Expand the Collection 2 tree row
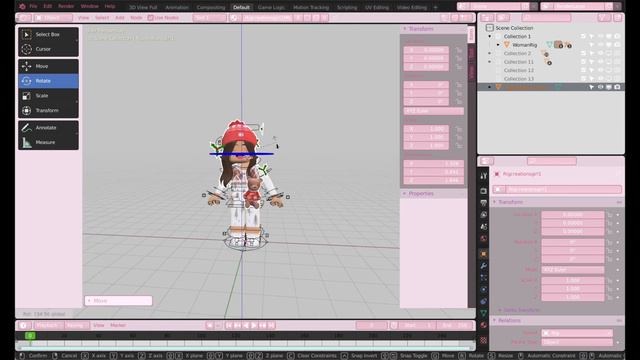This screenshot has width=640, height=360. [490, 53]
